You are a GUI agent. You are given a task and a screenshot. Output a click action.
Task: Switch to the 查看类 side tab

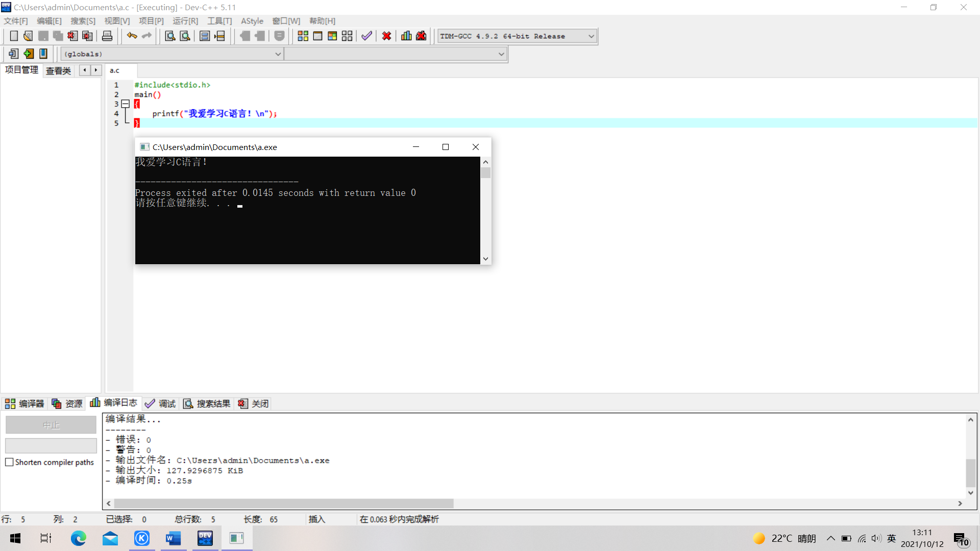58,71
